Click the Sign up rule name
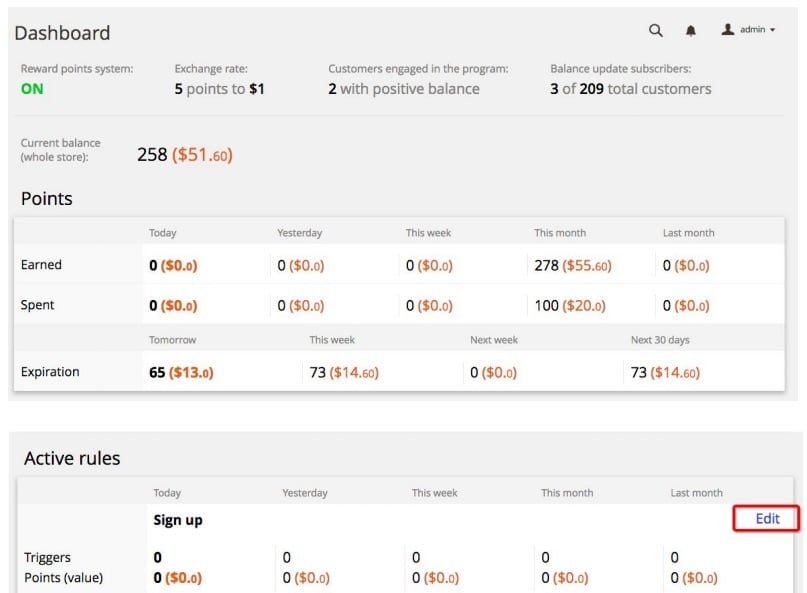Screen dimensions: 807x593 click(x=178, y=520)
